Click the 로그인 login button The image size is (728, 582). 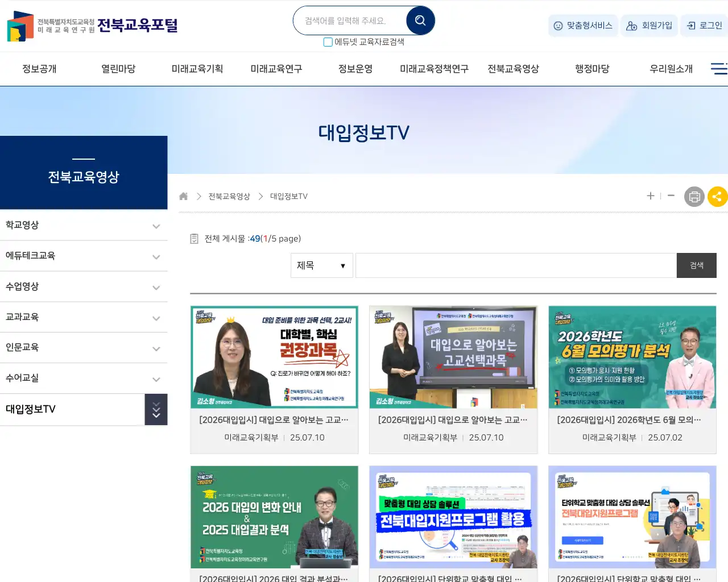coord(704,26)
